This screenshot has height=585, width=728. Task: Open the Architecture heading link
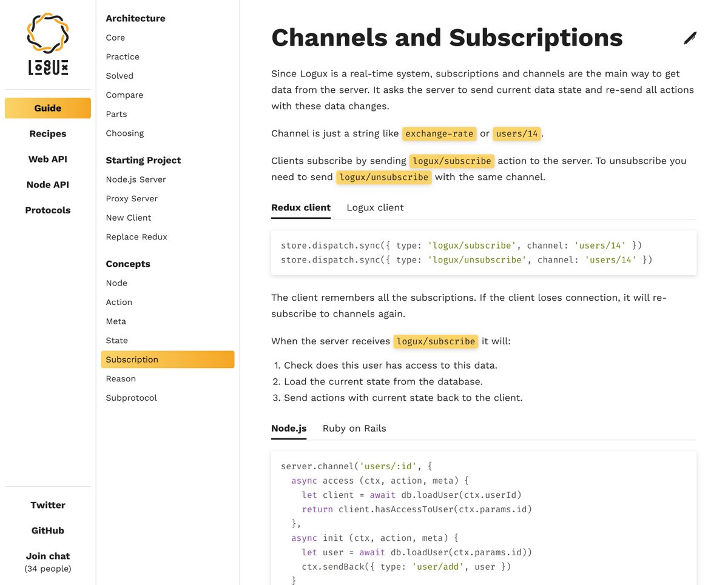(135, 18)
